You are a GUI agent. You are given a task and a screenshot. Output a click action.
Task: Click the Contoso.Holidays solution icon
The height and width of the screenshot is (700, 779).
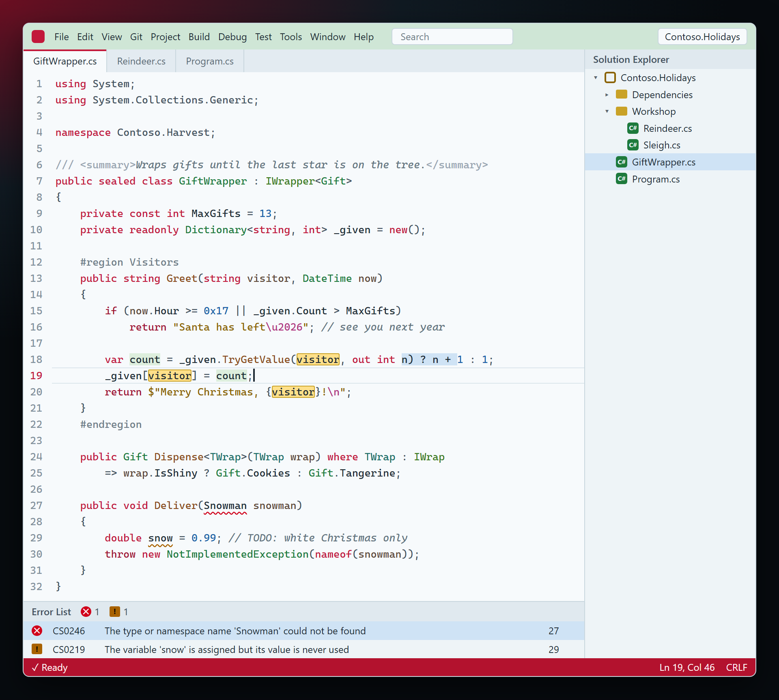tap(610, 77)
